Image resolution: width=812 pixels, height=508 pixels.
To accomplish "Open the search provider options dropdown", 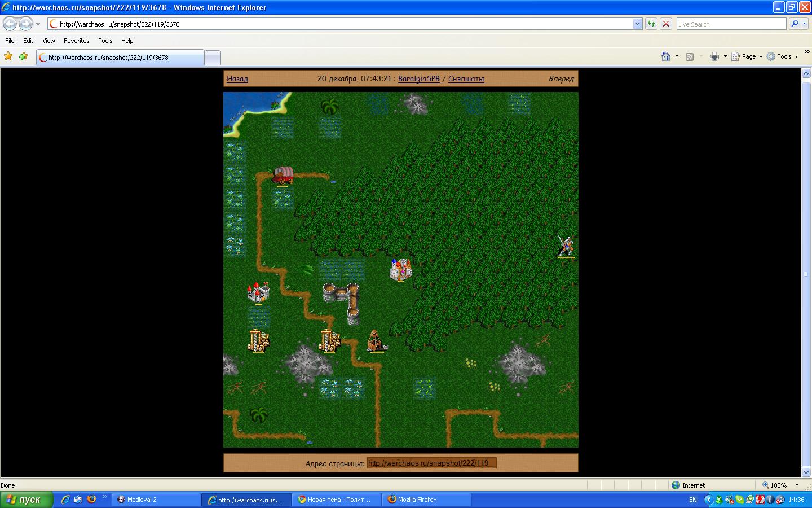I will click(805, 24).
